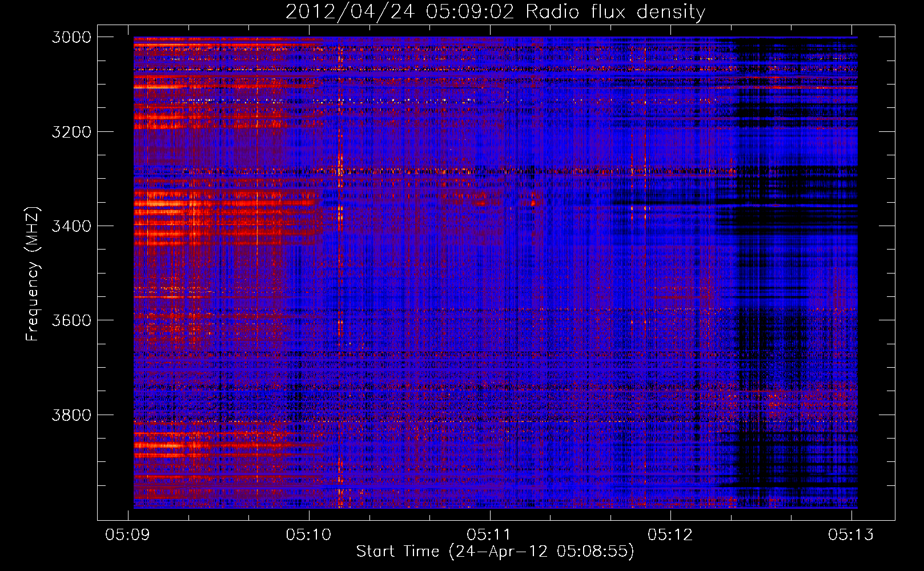Select the 3000 frequency tick label
The image size is (924, 571).
pyautogui.click(x=71, y=37)
